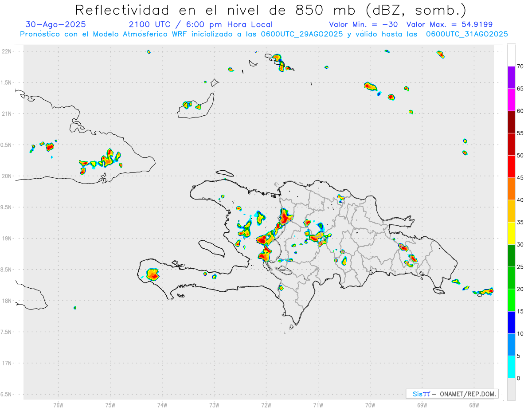
Task: Click the colorbar tick label '45'
Action: coord(520,178)
